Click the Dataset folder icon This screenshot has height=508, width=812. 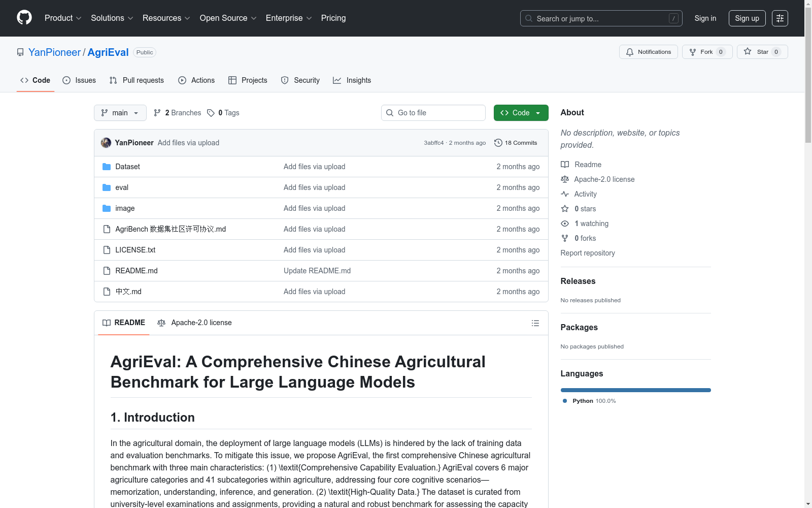click(x=107, y=167)
